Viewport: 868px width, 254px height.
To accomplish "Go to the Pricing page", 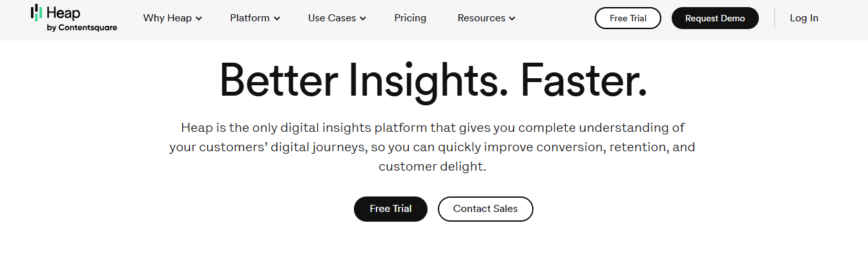I will coord(410,18).
